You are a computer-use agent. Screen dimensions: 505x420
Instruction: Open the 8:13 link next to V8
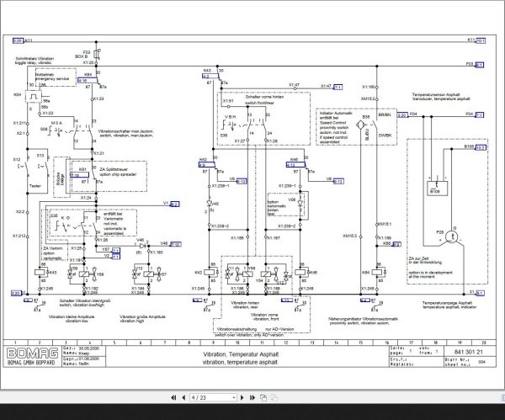pyautogui.click(x=338, y=181)
